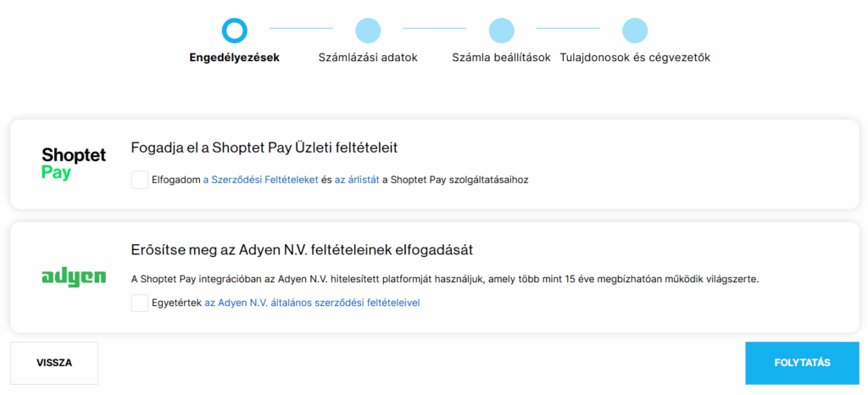The height and width of the screenshot is (395, 868).
Task: Click the Számlázási adatok step circle
Action: (368, 31)
